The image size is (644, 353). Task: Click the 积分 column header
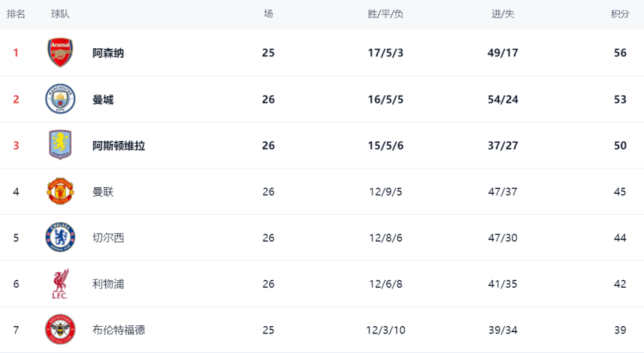click(620, 14)
